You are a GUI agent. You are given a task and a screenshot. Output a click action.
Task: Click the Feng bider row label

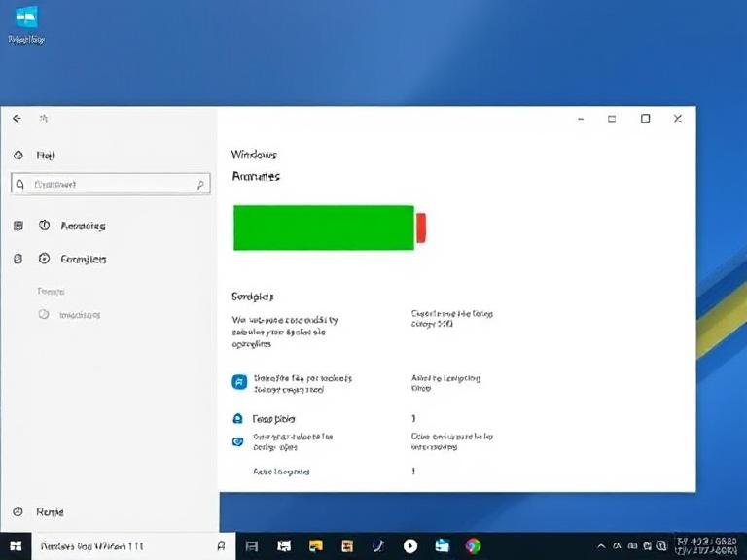(273, 419)
